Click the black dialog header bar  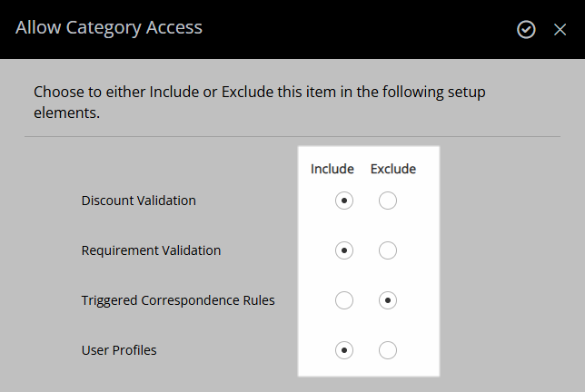tap(292, 29)
